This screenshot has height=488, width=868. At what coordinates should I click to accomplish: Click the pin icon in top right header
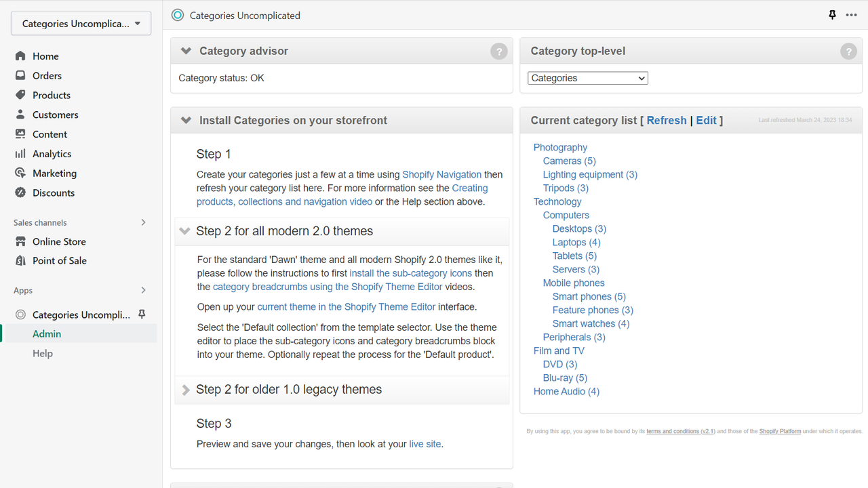pos(832,15)
